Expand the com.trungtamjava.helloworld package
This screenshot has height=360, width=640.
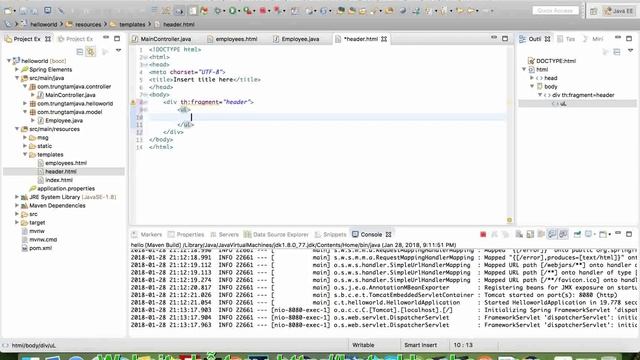25,103
